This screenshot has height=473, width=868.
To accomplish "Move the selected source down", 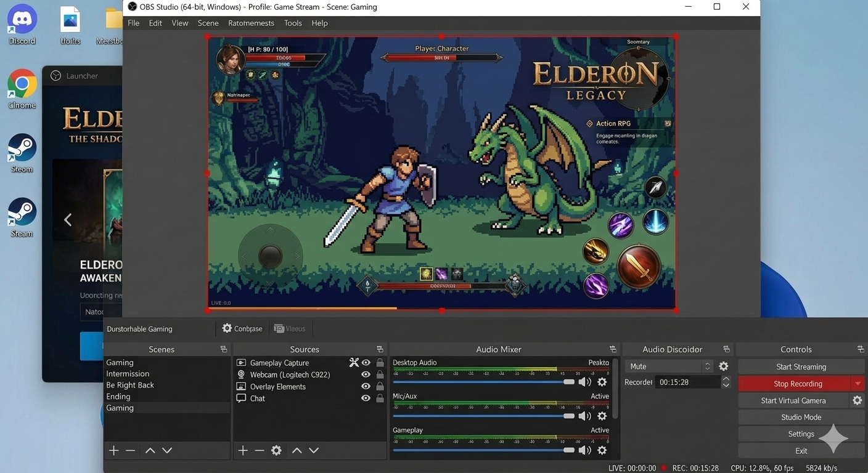I will pyautogui.click(x=313, y=451).
